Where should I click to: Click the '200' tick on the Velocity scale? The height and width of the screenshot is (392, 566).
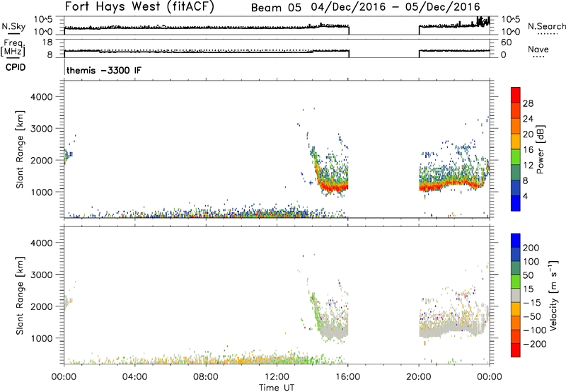pyautogui.click(x=531, y=248)
